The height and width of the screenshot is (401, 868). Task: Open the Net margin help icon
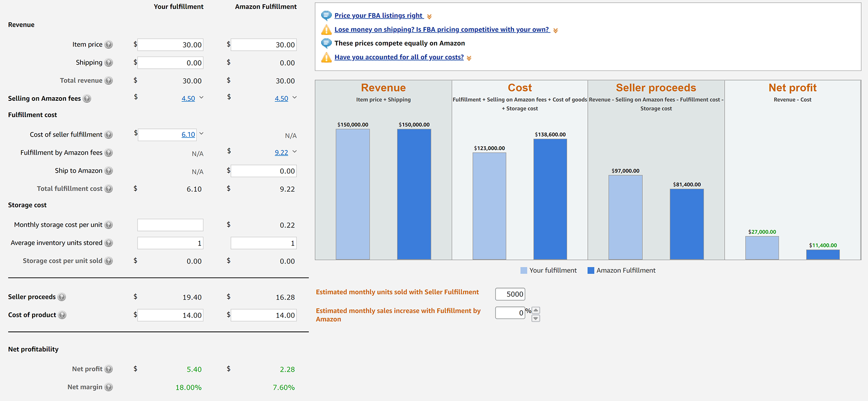[x=108, y=387]
